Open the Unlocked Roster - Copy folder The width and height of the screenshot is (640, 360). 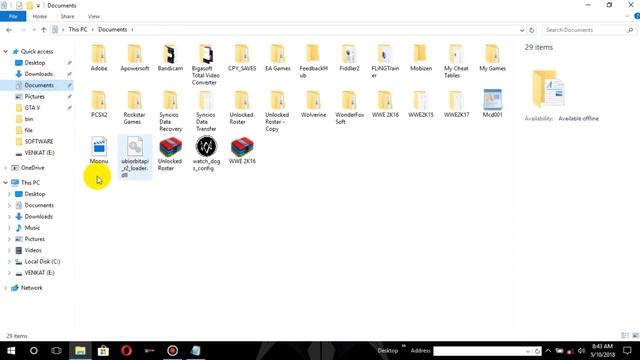(x=278, y=111)
